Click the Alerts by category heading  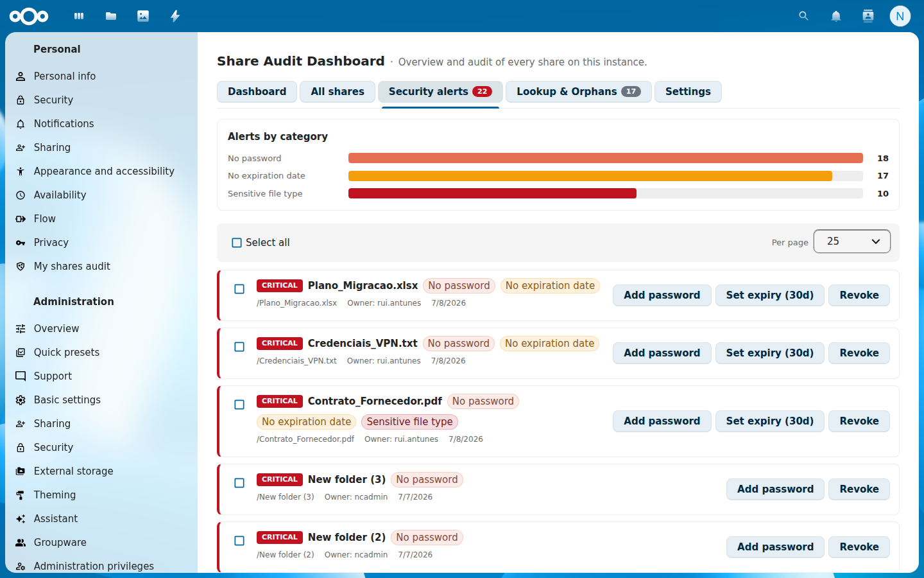(x=278, y=137)
